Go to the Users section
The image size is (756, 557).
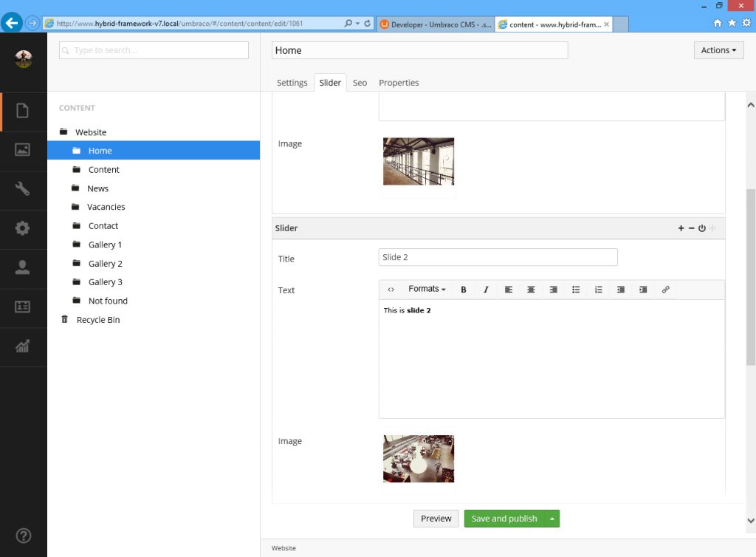tap(23, 267)
